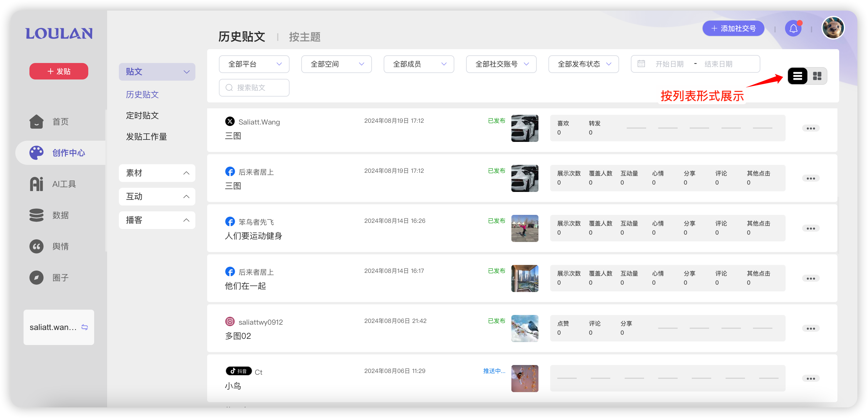868x418 pixels.
Task: Open the 他们在一起 post thumbnail
Action: [525, 278]
